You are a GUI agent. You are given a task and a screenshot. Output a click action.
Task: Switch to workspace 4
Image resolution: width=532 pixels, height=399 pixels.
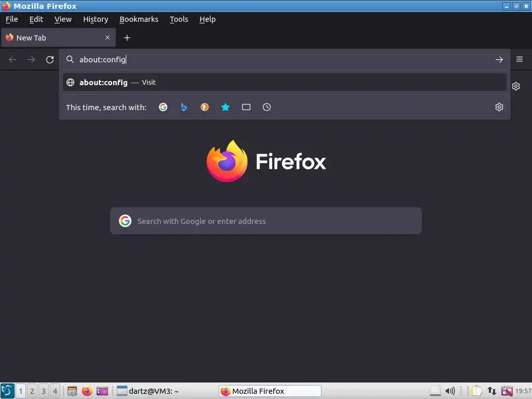click(x=55, y=391)
